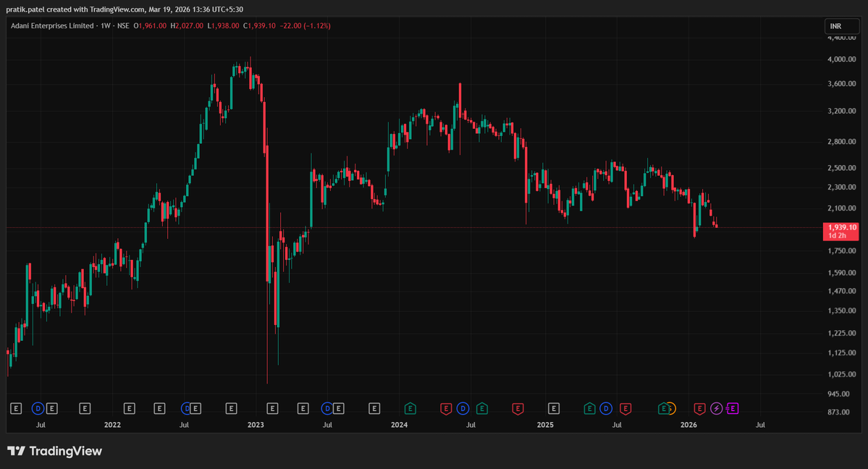The width and height of the screenshot is (868, 469).
Task: Click the 2026 time axis label
Action: coord(688,425)
